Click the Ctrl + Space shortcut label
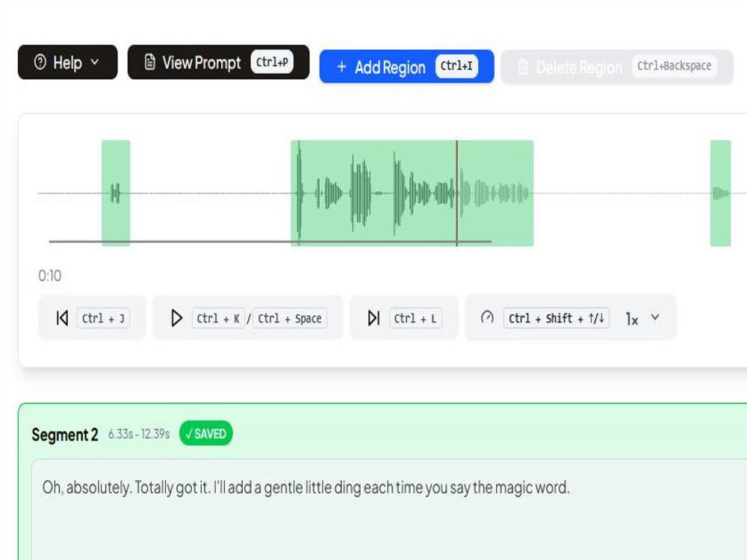747x560 pixels. 290,318
